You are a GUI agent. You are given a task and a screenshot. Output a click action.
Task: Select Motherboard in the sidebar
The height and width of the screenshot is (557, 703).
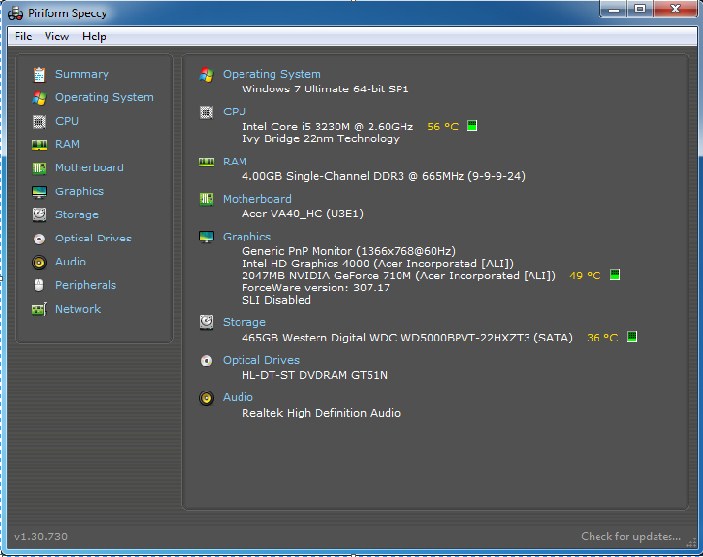click(x=89, y=168)
